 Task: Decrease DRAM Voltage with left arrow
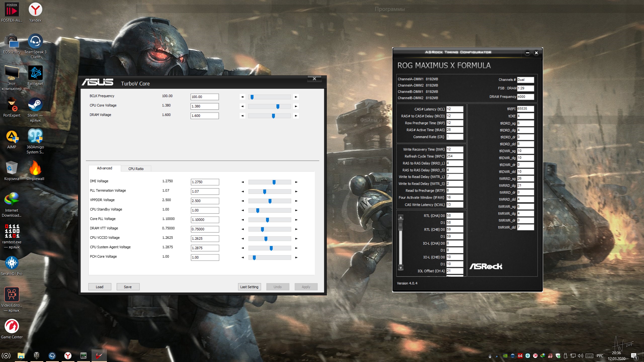tap(242, 116)
